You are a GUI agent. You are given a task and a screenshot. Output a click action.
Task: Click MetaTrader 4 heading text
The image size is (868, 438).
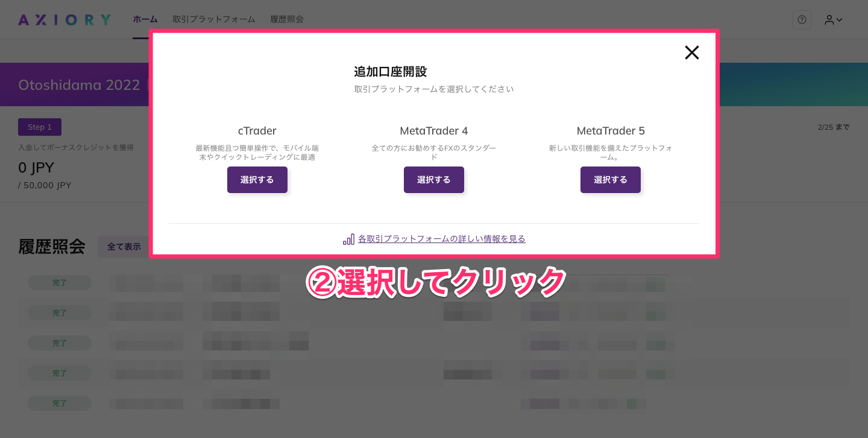pos(434,131)
